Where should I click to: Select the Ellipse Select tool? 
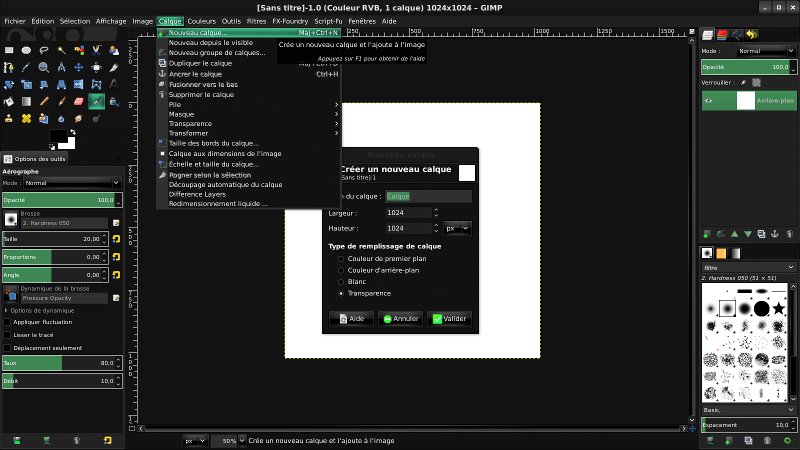point(27,50)
